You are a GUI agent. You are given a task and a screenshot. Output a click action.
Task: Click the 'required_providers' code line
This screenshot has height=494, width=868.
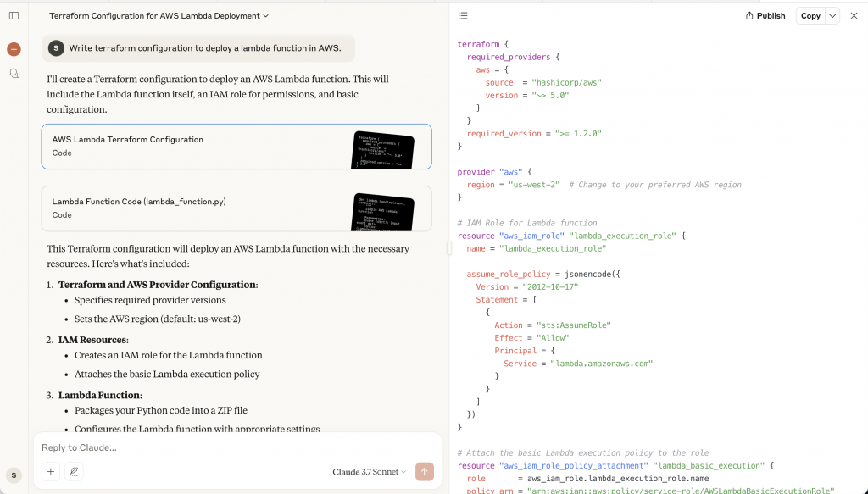(513, 57)
